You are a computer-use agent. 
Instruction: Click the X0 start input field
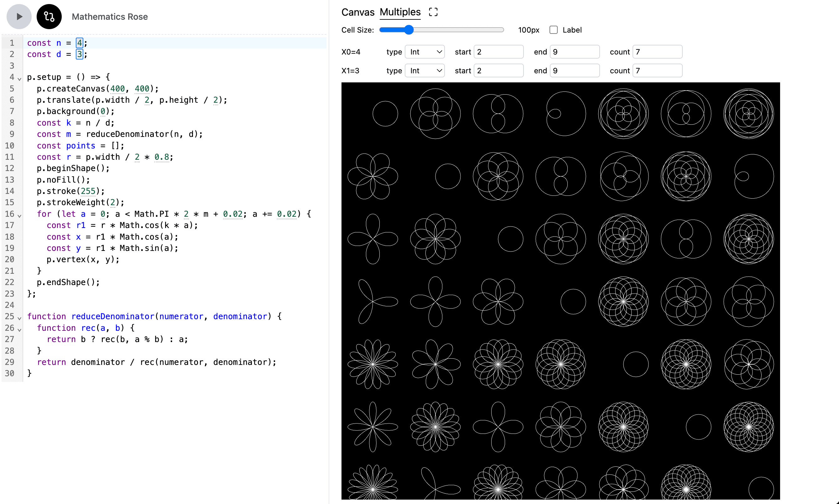pyautogui.click(x=498, y=52)
